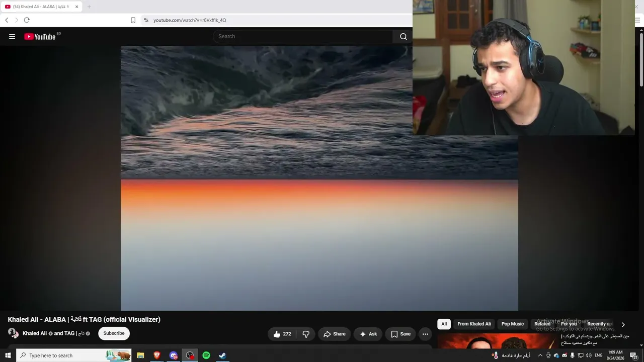Open the Discord system tray icon
644x362 pixels.
(x=565, y=355)
